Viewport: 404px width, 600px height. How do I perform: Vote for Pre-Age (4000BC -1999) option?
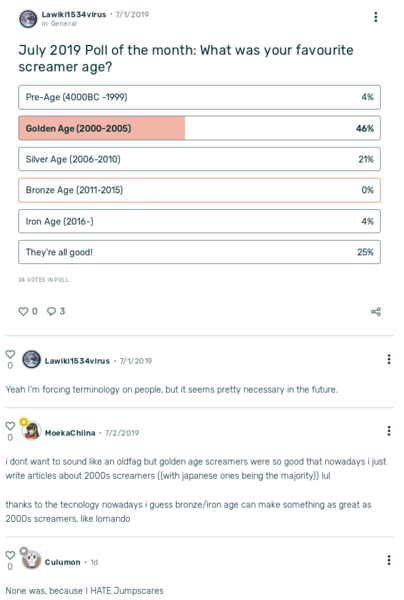coord(199,97)
